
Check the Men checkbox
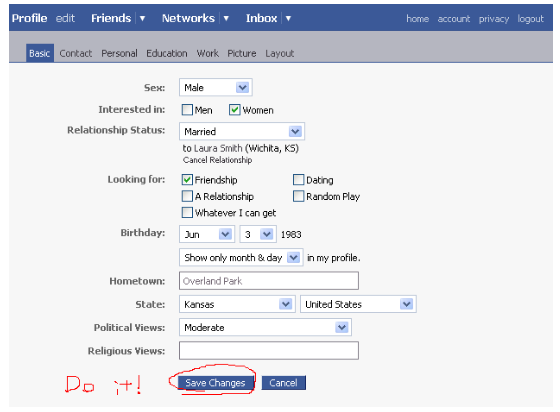point(187,110)
